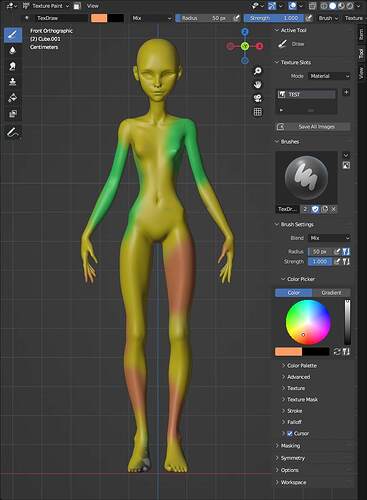Open the View menu
This screenshot has width=367, height=500.
[x=92, y=6]
